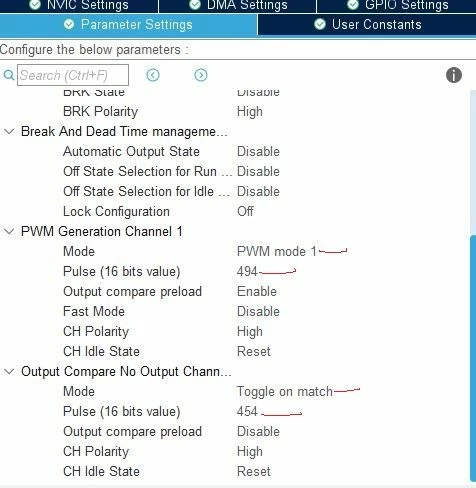476x488 pixels.
Task: Select Off State Selection for Run label
Action: tap(148, 171)
